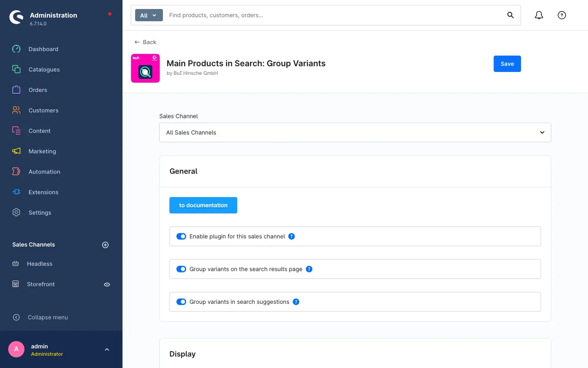Show help for Enable plugin option
588x368 pixels.
tap(292, 236)
